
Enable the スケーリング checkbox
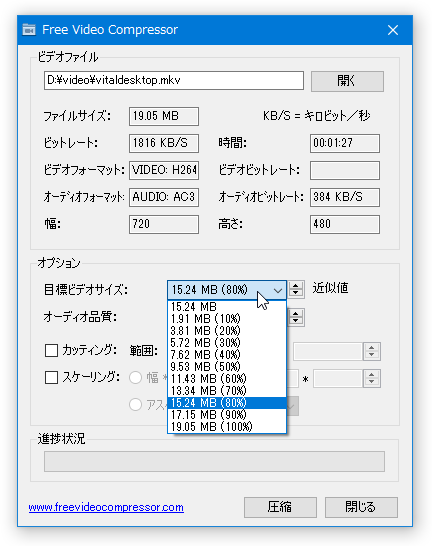pos(52,377)
